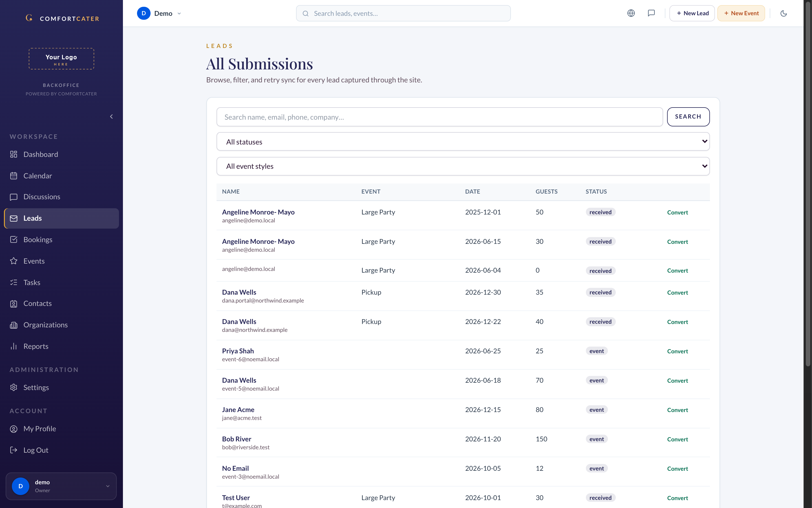Convert the Priya Shah lead
The image size is (812, 508).
pos(677,351)
